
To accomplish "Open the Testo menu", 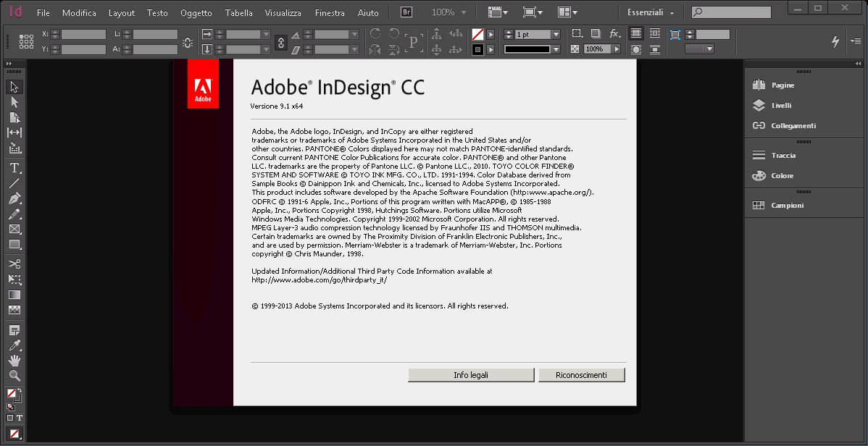I will (x=157, y=13).
